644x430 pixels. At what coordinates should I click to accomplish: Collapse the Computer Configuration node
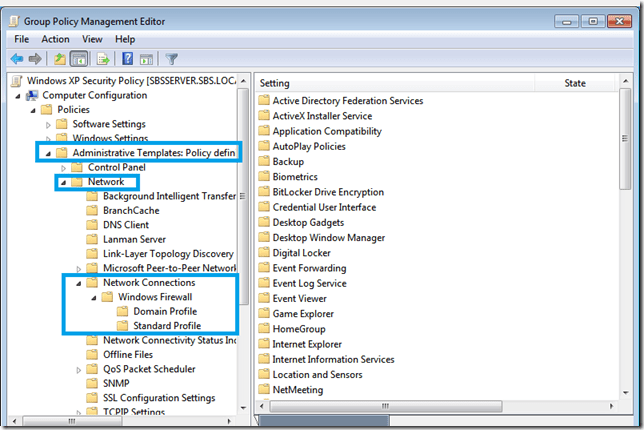click(18, 96)
